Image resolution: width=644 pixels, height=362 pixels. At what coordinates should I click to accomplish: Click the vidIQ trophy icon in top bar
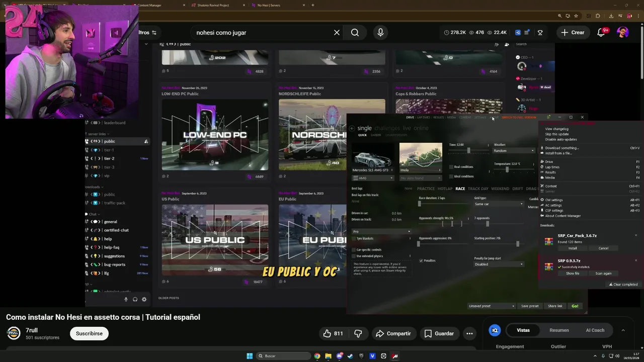[540, 33]
